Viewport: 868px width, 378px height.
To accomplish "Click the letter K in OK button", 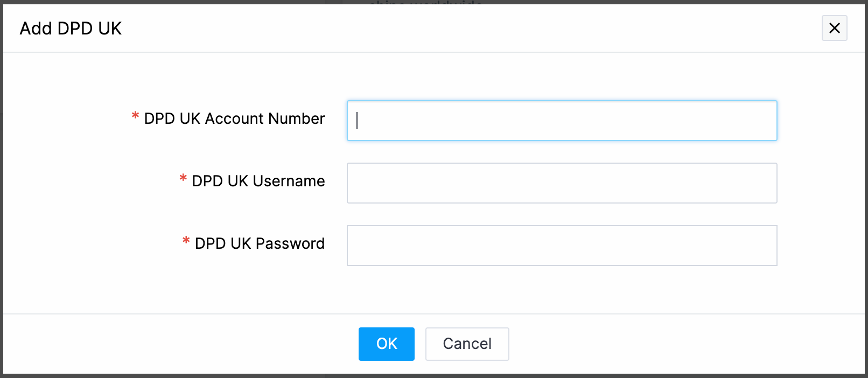I will click(393, 344).
